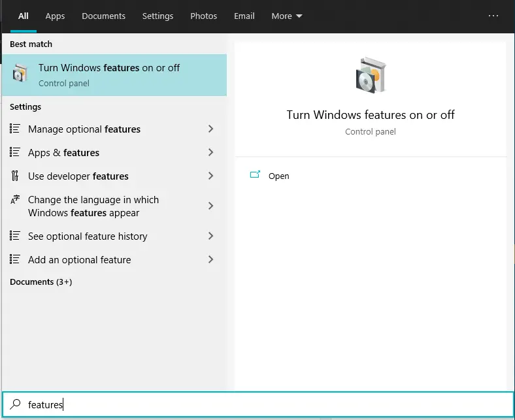Click the Turn Windows features best match icon
This screenshot has width=515, height=420.
(20, 75)
